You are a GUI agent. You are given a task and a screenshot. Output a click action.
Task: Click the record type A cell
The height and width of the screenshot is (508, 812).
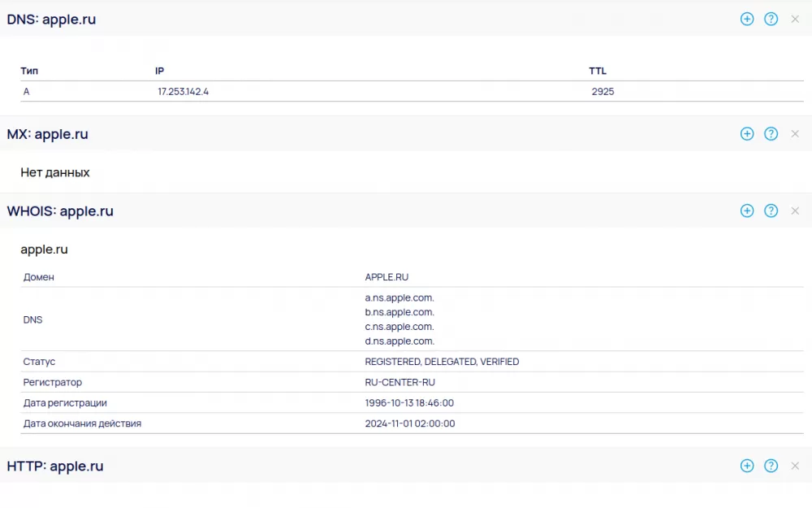pyautogui.click(x=27, y=92)
